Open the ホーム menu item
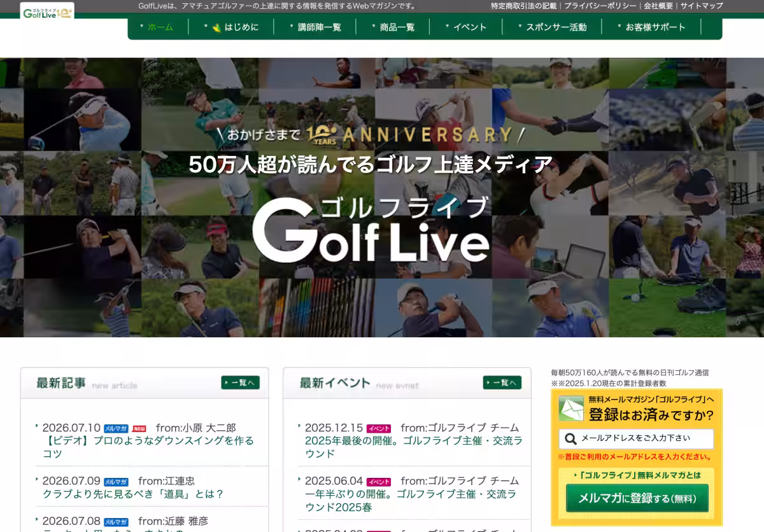 pos(159,27)
